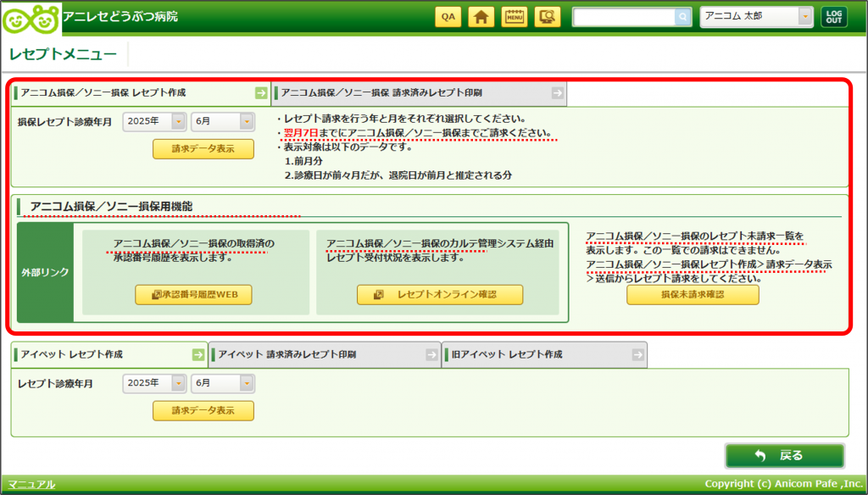Go to home via house icon
Image resolution: width=868 pixels, height=495 pixels.
coord(481,17)
